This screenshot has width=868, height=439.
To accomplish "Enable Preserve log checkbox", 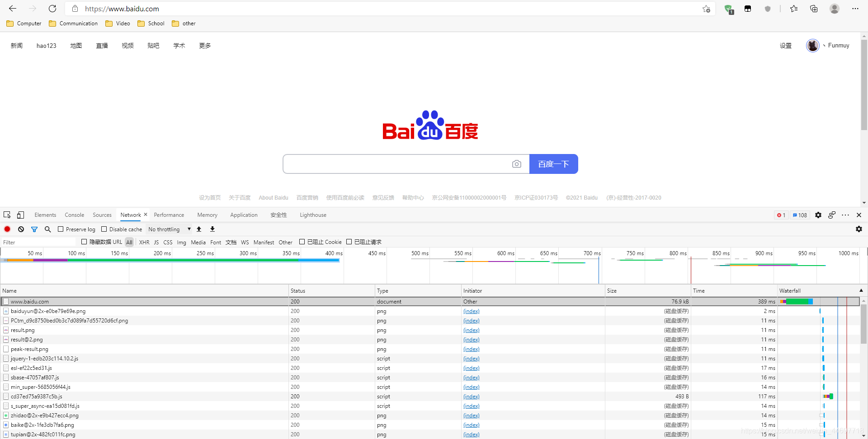I will point(61,229).
